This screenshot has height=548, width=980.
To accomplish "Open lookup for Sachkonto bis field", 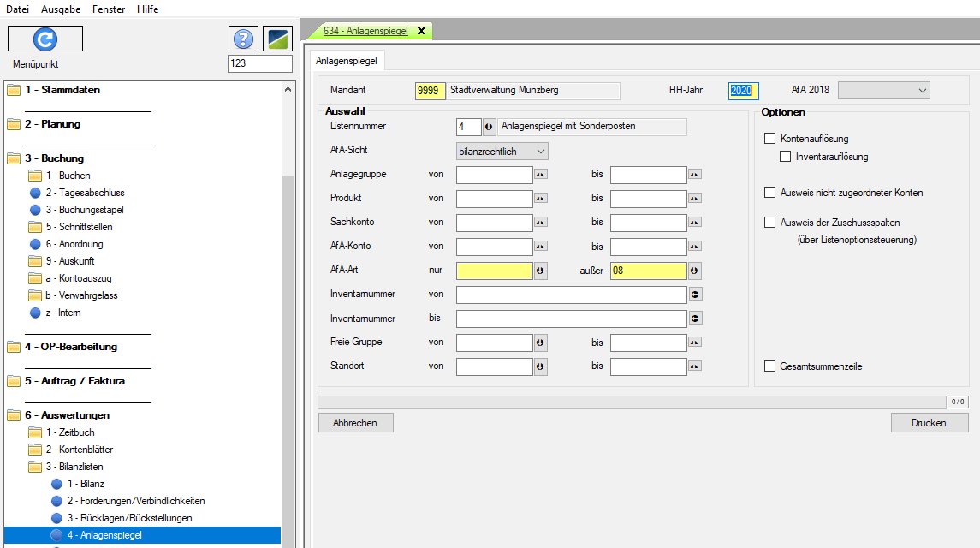I will pos(694,223).
